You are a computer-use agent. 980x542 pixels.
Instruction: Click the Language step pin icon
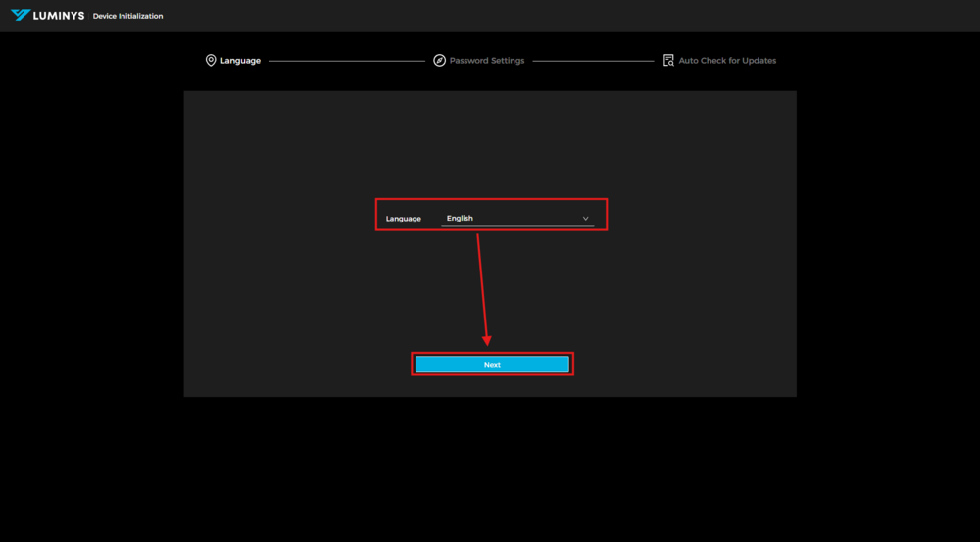pyautogui.click(x=210, y=61)
